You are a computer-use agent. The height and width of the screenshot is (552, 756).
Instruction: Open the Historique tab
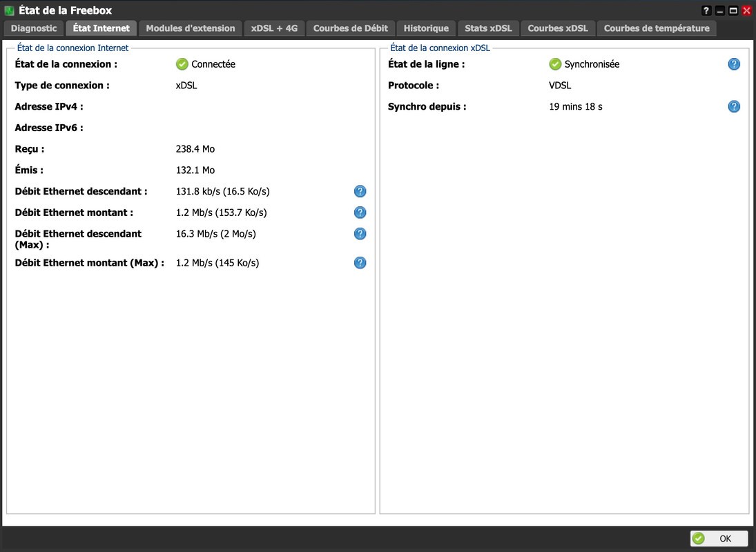pyautogui.click(x=426, y=28)
